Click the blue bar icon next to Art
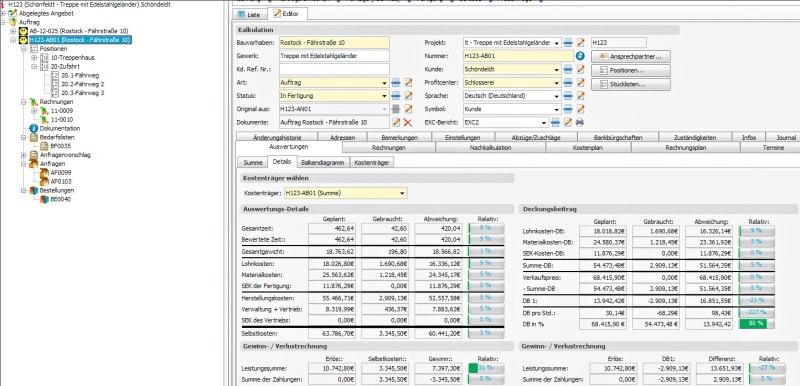Screen dimensions: 800x386 coord(395,83)
